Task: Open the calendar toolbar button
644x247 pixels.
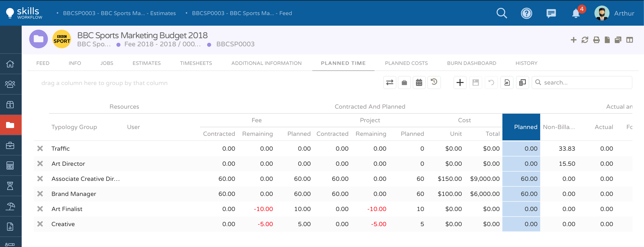Action: click(x=419, y=83)
